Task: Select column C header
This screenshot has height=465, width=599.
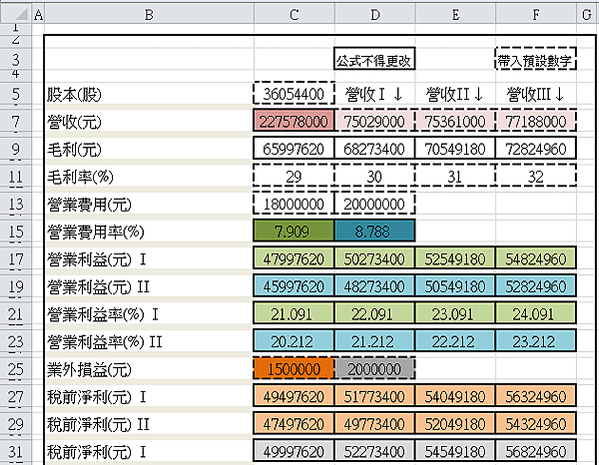Action: (294, 15)
